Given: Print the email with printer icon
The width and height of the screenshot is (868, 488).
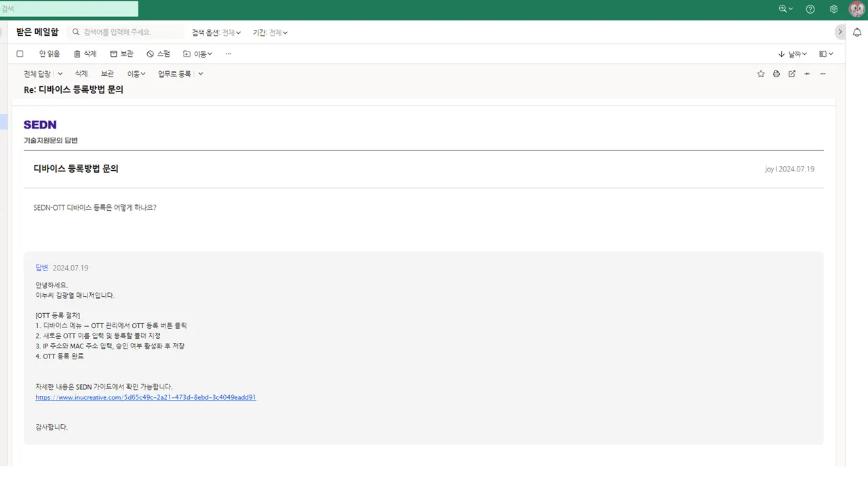Looking at the screenshot, I should click(x=776, y=74).
